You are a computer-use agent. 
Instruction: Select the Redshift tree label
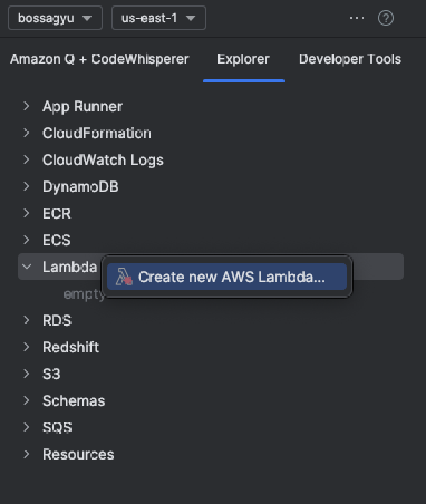point(71,347)
